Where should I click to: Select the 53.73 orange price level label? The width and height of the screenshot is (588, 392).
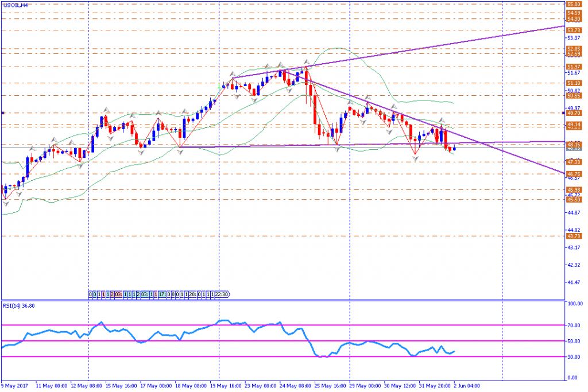tap(574, 30)
